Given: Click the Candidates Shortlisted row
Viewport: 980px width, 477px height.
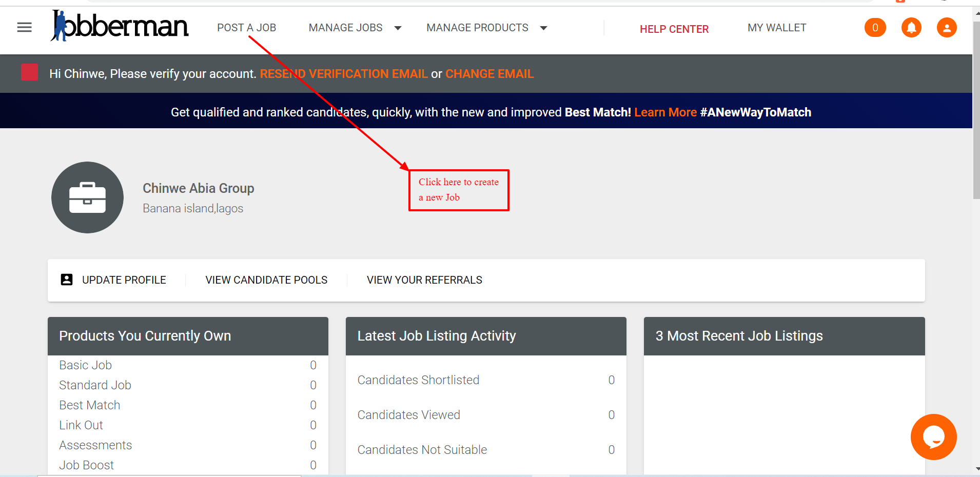Looking at the screenshot, I should [x=486, y=380].
